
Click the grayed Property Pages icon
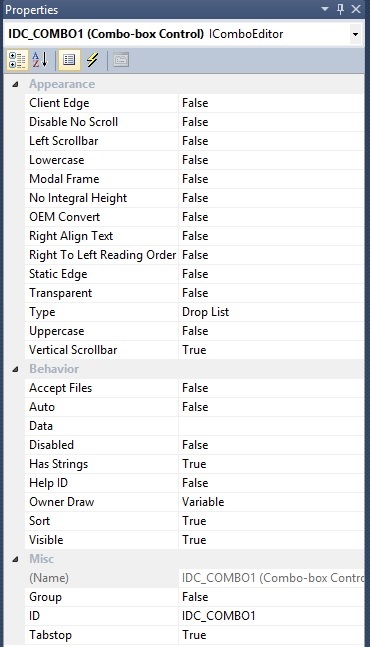click(x=121, y=60)
